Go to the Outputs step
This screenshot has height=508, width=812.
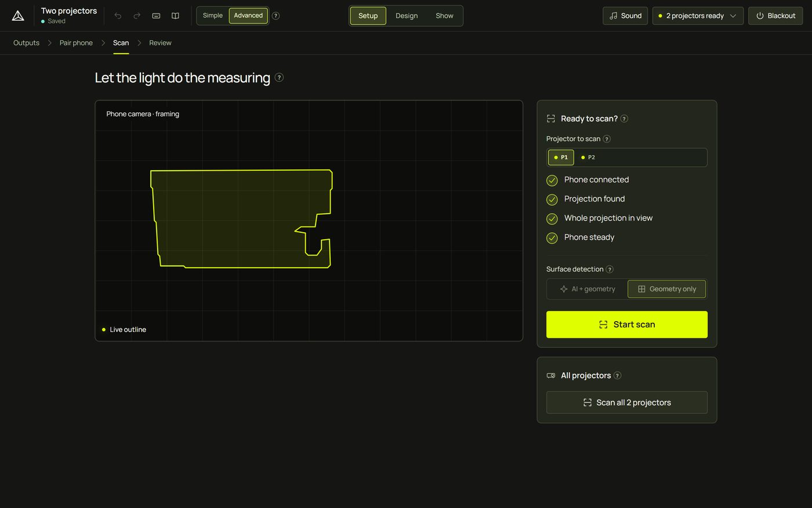click(x=26, y=43)
